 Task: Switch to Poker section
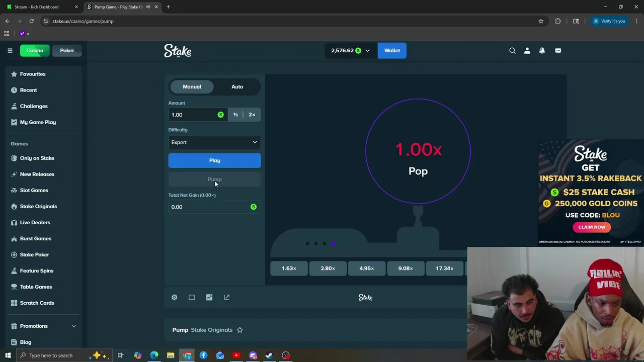pos(67,50)
